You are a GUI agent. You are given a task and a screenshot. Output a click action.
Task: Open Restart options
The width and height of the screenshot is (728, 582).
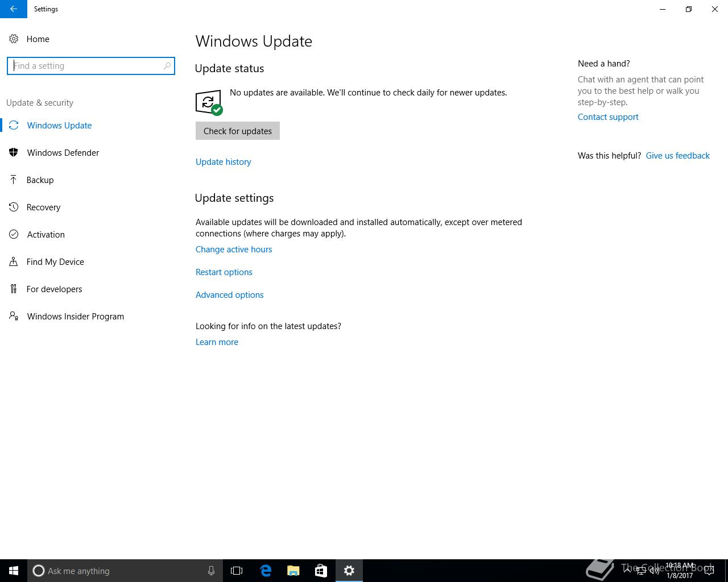[224, 272]
